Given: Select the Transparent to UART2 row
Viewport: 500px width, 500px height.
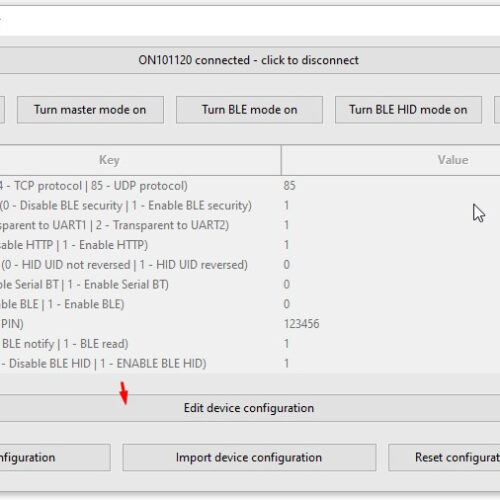Looking at the screenshot, I should coord(250,225).
